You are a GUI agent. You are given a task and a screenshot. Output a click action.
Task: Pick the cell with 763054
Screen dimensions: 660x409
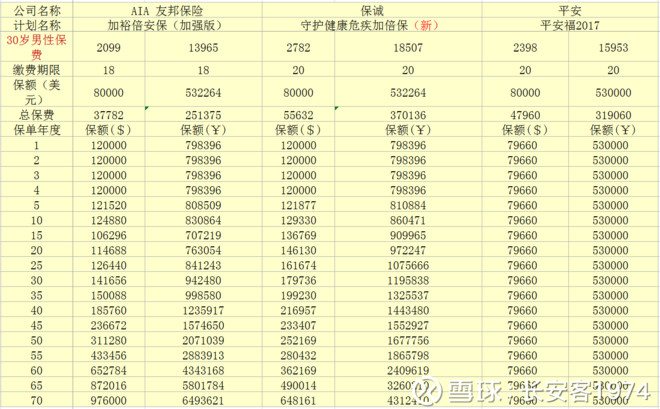(203, 250)
